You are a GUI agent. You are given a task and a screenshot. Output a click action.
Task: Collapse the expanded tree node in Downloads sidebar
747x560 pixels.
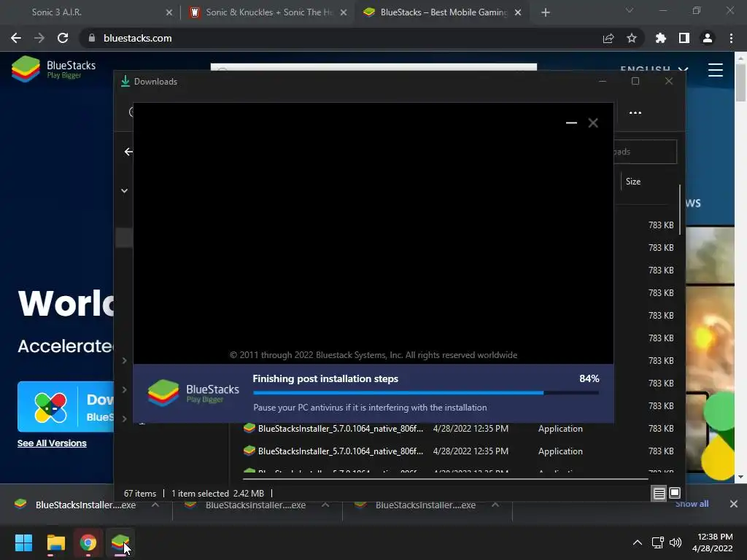(124, 190)
